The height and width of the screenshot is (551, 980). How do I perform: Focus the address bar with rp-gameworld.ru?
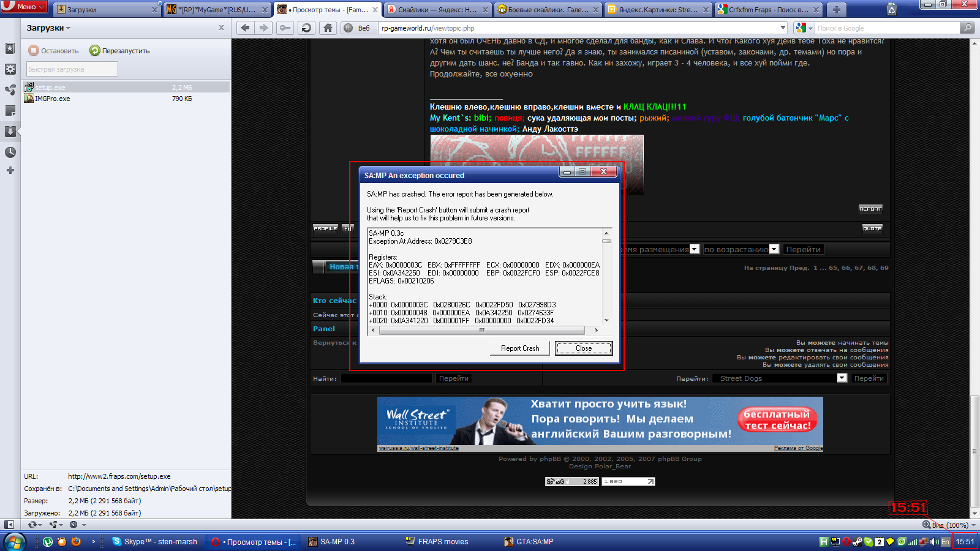coord(579,28)
